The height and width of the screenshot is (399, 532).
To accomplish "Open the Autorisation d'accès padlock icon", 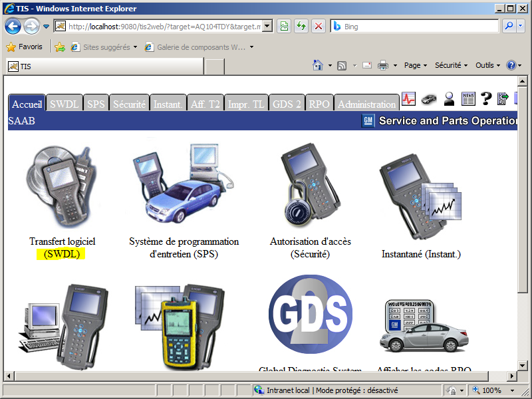I will [311, 185].
